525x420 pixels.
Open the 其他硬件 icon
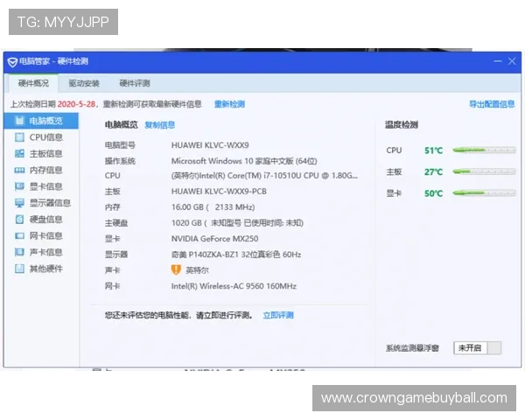tap(20, 269)
